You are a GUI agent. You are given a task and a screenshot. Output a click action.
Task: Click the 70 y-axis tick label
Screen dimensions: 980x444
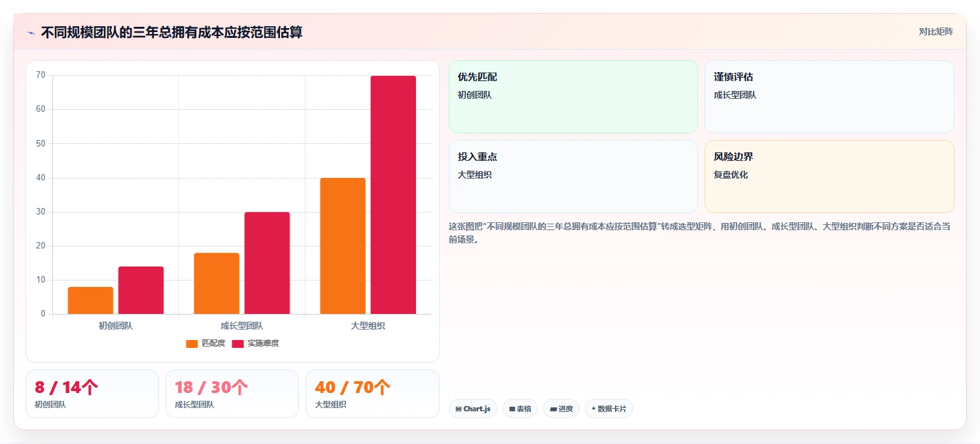(x=41, y=75)
